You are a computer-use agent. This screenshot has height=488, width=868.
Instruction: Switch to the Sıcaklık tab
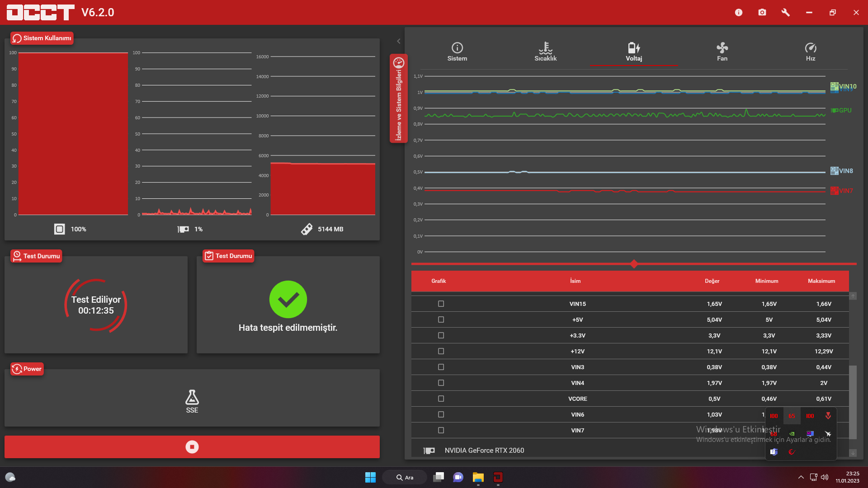(545, 52)
